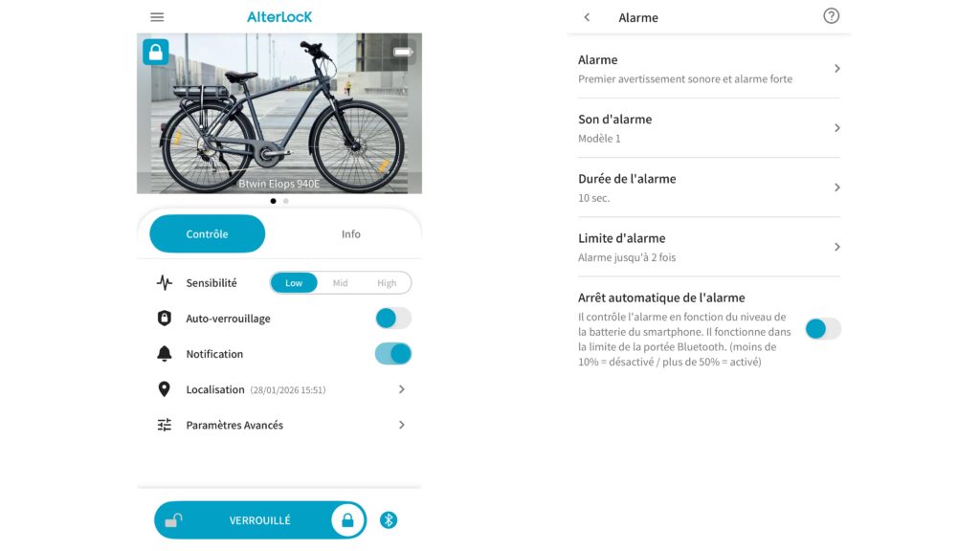980x551 pixels.
Task: Set sensitivity to High
Action: pyautogui.click(x=387, y=283)
